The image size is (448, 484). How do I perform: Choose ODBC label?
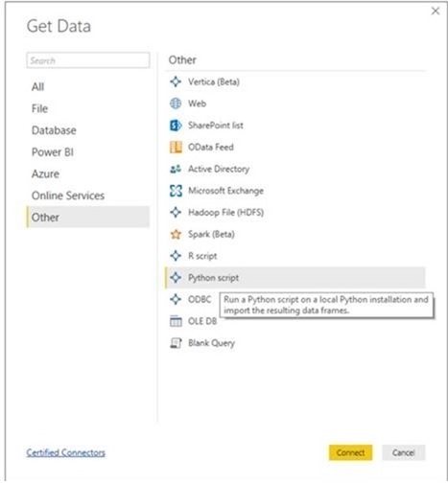(x=200, y=299)
